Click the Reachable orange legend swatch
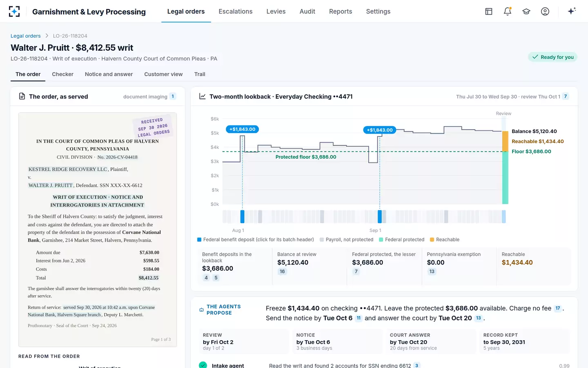The height and width of the screenshot is (368, 588). pyautogui.click(x=432, y=240)
